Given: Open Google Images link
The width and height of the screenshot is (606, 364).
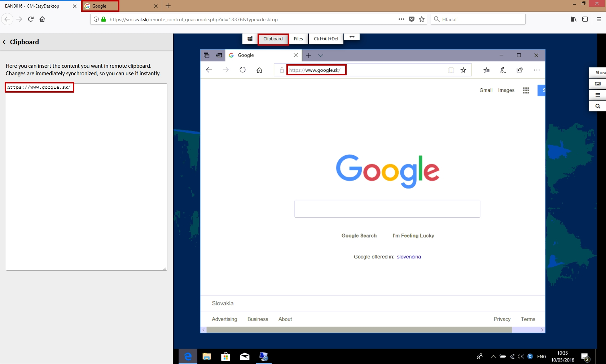Looking at the screenshot, I should coord(506,90).
